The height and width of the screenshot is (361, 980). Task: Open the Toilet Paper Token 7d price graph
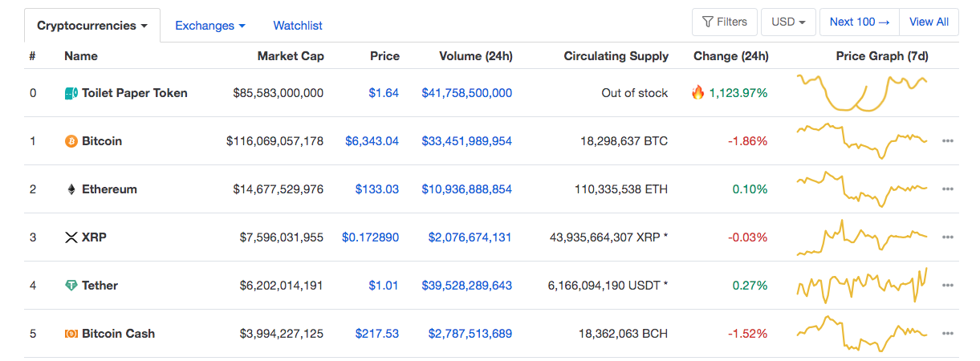pyautogui.click(x=861, y=93)
